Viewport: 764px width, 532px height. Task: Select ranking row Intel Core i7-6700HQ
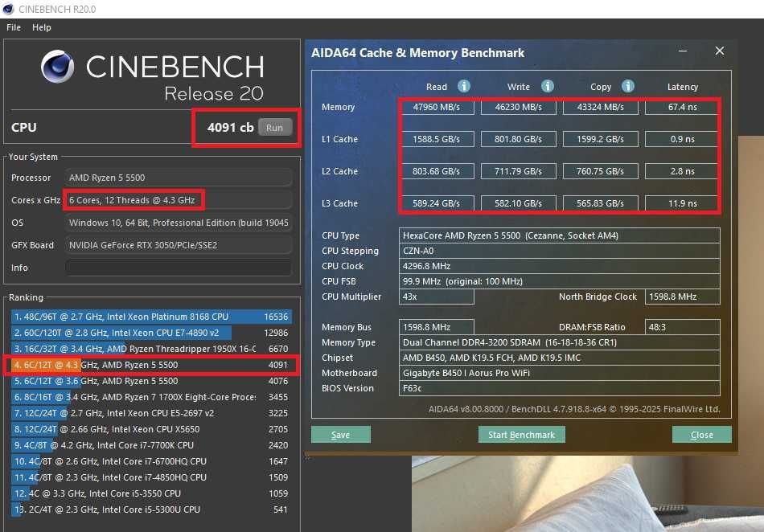151,461
